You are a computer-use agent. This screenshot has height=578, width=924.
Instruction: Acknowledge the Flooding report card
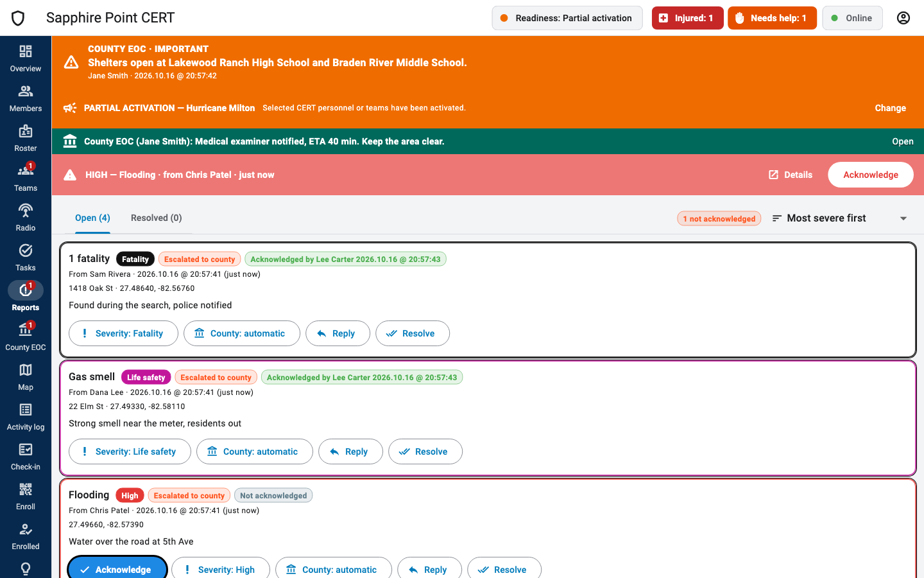pyautogui.click(x=117, y=570)
